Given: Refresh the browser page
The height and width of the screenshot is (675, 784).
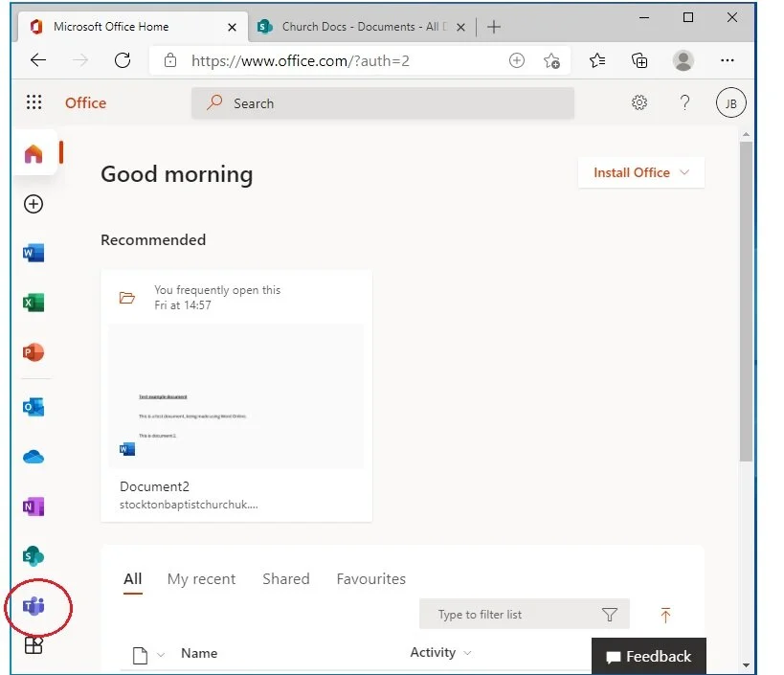Looking at the screenshot, I should click(123, 60).
